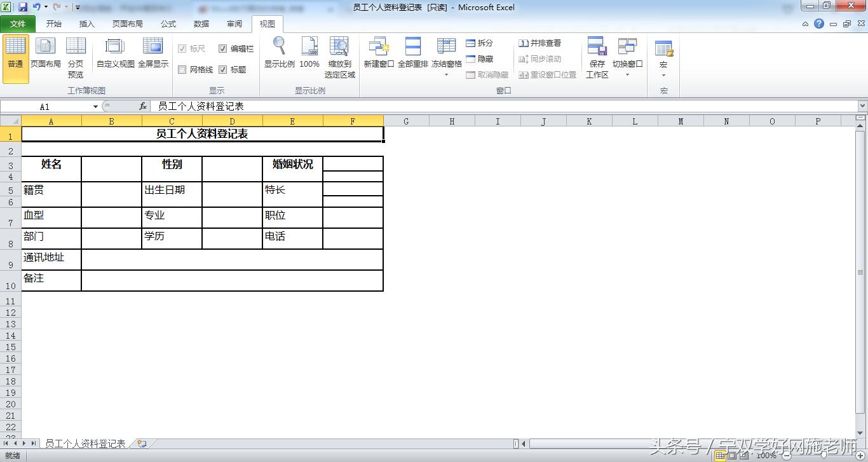The image size is (868, 462).
Task: Enable the 网格线 gridlines checkbox
Action: [x=182, y=70]
